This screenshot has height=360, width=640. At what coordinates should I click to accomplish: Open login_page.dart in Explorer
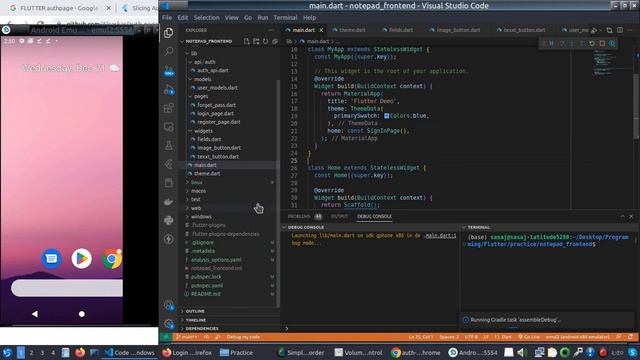click(x=215, y=113)
